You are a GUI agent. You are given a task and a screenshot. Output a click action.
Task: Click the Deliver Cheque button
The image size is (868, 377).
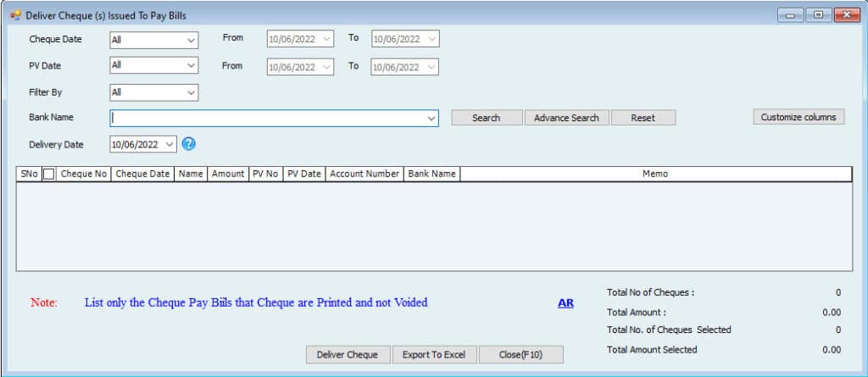(x=348, y=354)
